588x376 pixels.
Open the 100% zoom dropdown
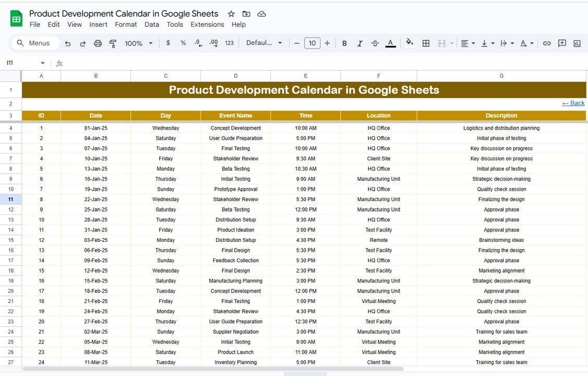tap(139, 43)
